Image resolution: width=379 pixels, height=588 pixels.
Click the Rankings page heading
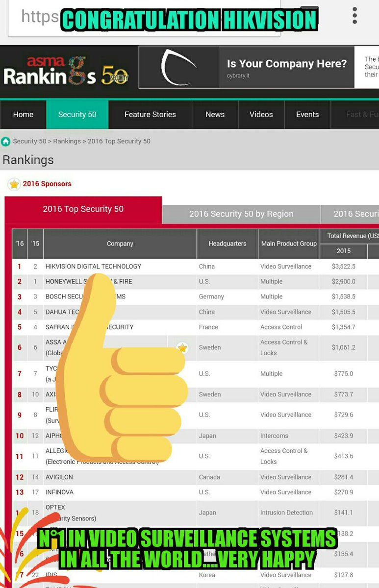tap(28, 160)
